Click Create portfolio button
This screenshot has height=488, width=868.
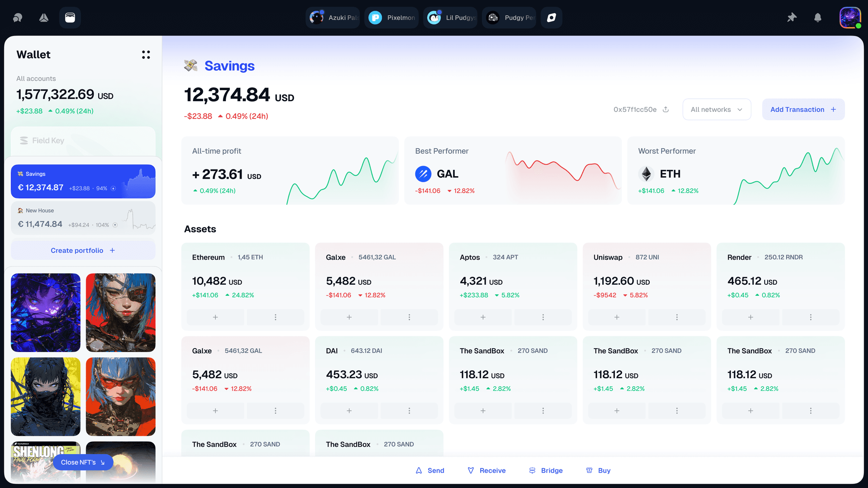click(x=83, y=250)
